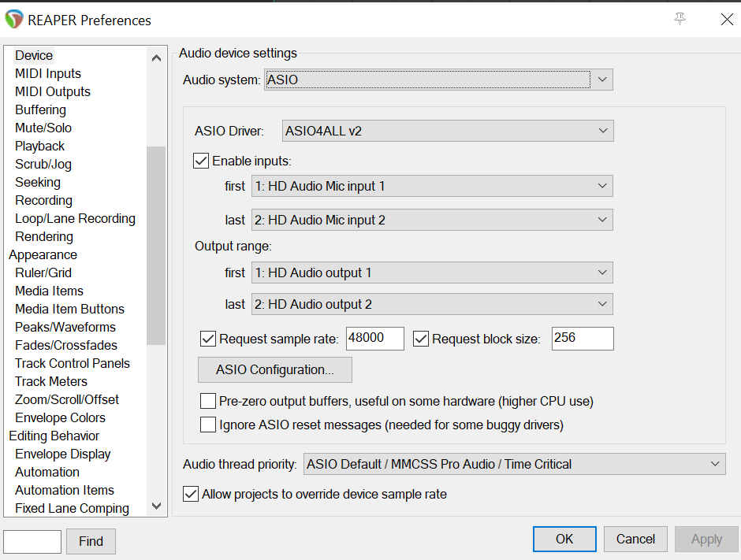The height and width of the screenshot is (560, 741).
Task: Close the REAPER Preferences dialog
Action: [727, 20]
